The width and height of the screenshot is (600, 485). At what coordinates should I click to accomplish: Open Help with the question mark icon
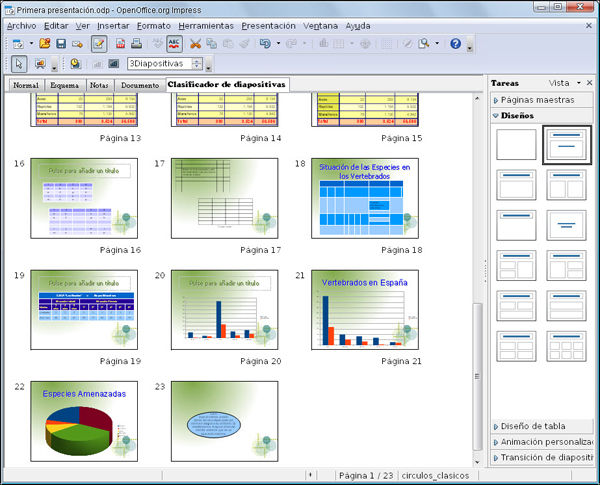coord(455,44)
